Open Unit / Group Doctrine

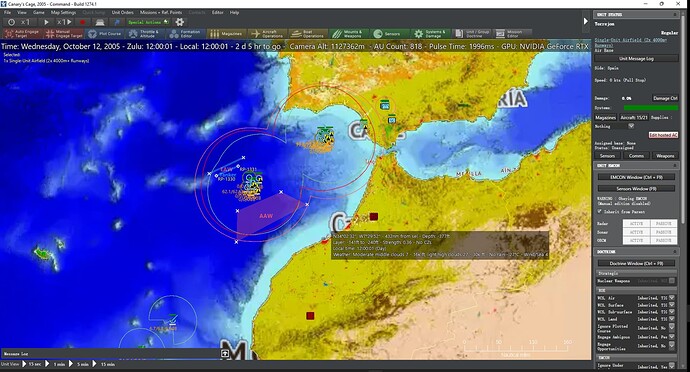[472, 33]
